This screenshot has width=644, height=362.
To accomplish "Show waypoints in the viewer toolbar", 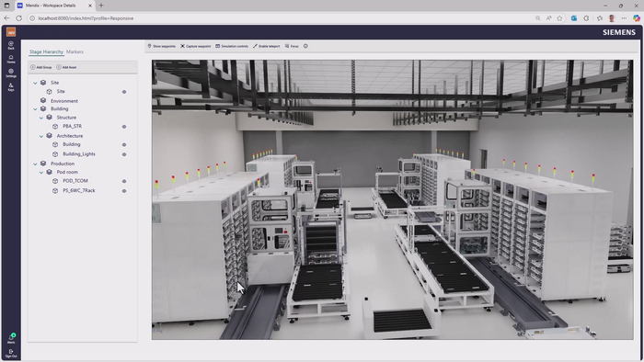I will point(161,46).
